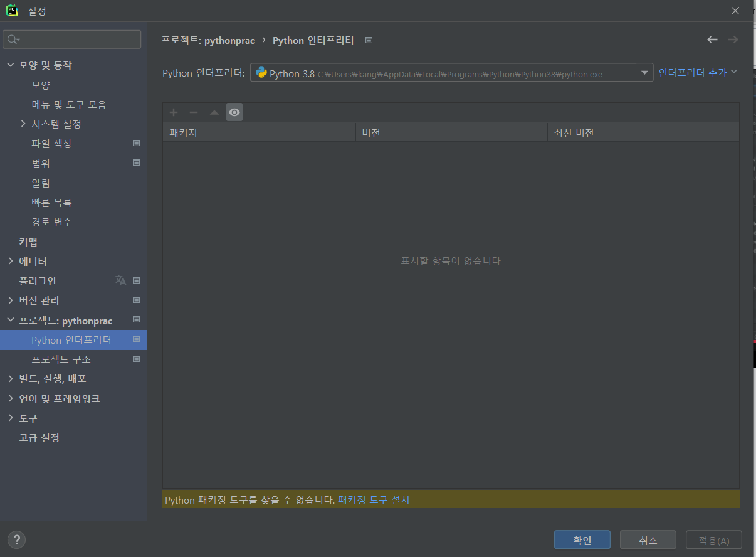756x557 pixels.
Task: Click 패키징 도구 설치 link
Action: click(x=374, y=500)
